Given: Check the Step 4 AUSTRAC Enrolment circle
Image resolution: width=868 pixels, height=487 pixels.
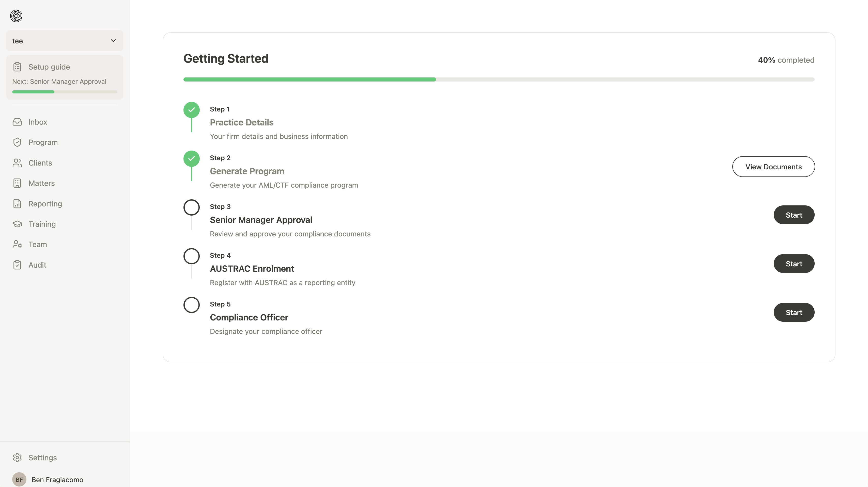Looking at the screenshot, I should [191, 256].
